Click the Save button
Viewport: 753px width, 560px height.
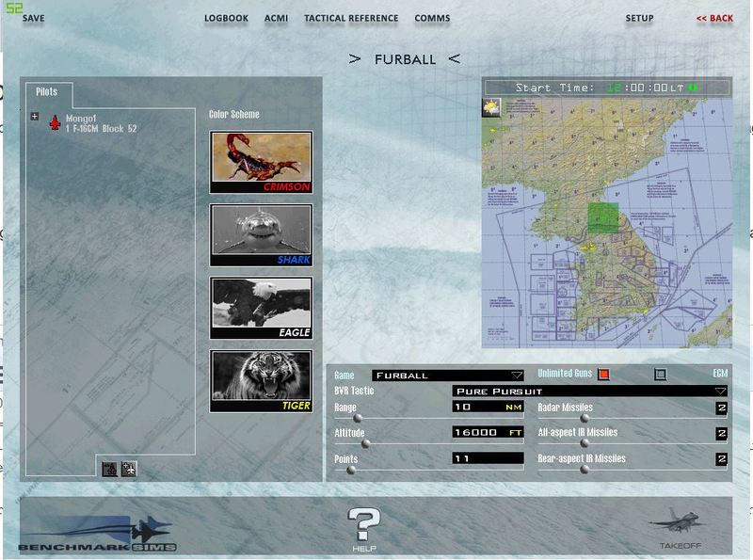(33, 18)
